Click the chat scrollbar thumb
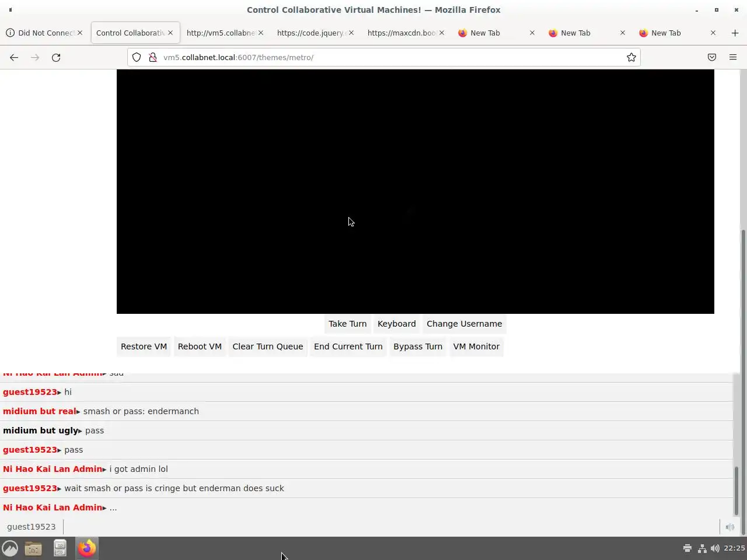The height and width of the screenshot is (560, 747). tap(736, 491)
